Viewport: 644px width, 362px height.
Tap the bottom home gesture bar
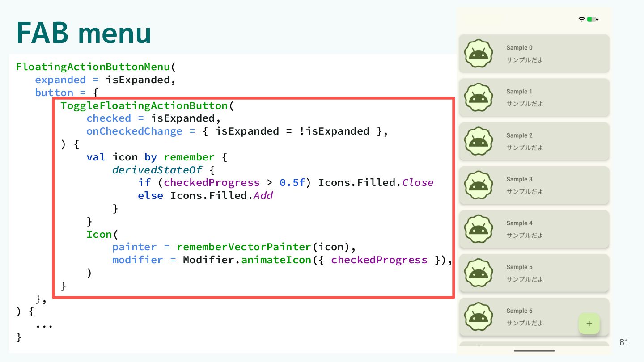(x=534, y=351)
